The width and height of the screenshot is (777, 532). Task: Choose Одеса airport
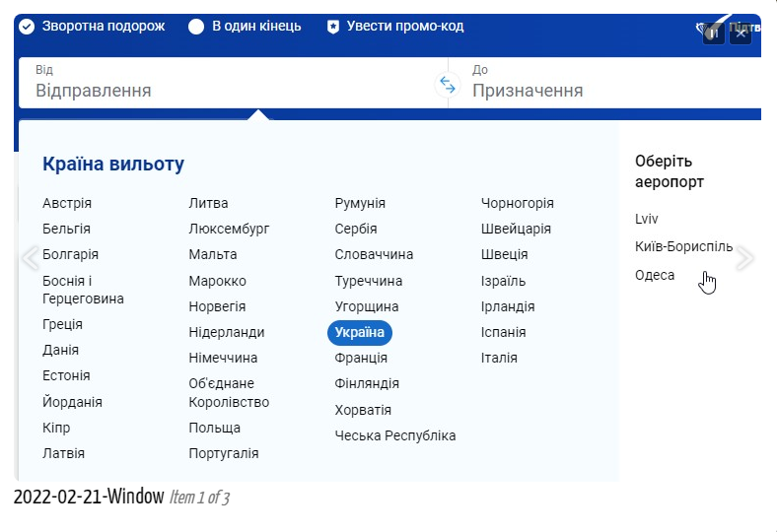point(655,275)
